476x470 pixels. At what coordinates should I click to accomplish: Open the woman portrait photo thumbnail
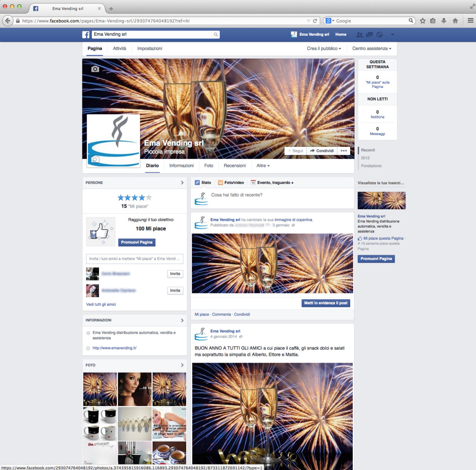coord(134,389)
